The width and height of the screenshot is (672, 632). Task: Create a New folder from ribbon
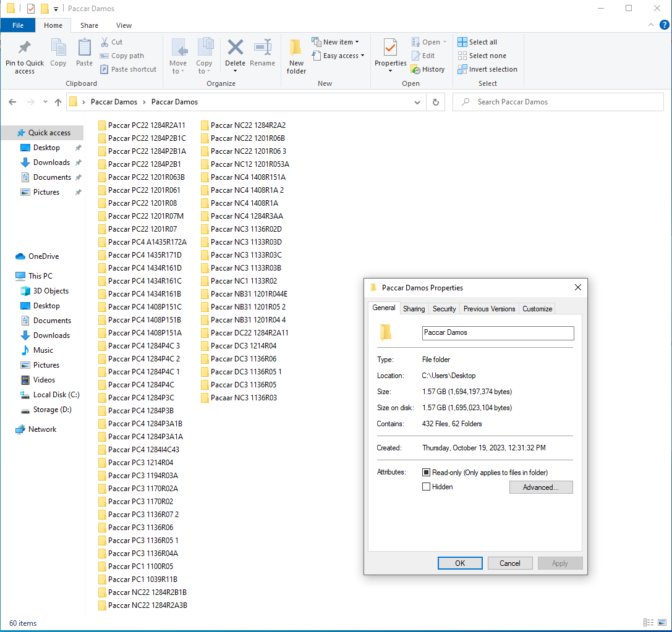pyautogui.click(x=296, y=56)
